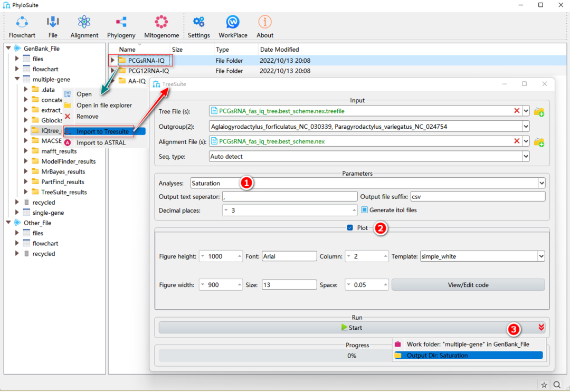Sort by the Name column header
Image resolution: width=570 pixels, height=392 pixels.
point(127,50)
